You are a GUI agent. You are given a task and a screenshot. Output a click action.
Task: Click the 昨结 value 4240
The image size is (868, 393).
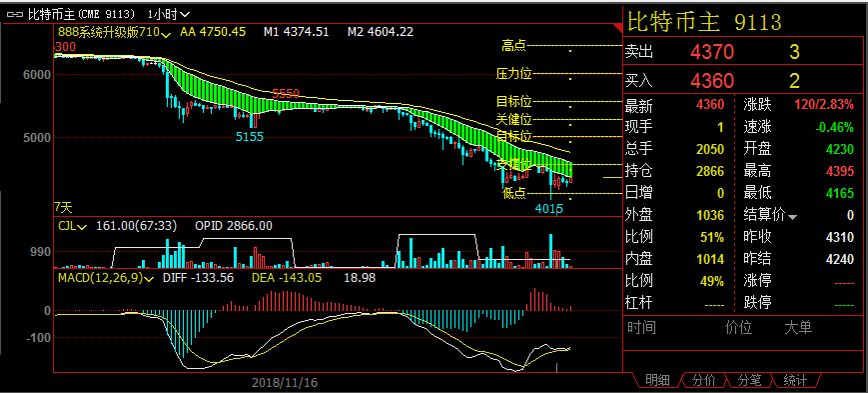click(840, 259)
